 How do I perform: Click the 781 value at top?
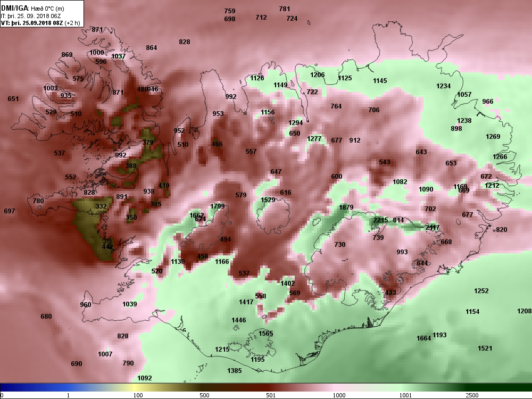284,9
